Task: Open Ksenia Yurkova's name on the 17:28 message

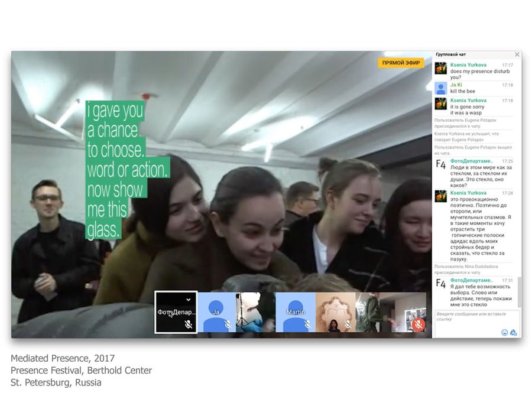Action: [468, 193]
